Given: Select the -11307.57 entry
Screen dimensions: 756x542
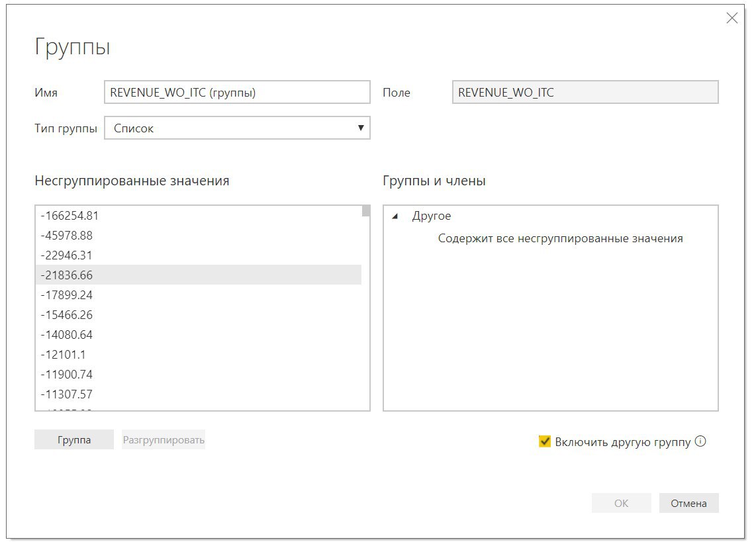Looking at the screenshot, I should click(x=67, y=394).
